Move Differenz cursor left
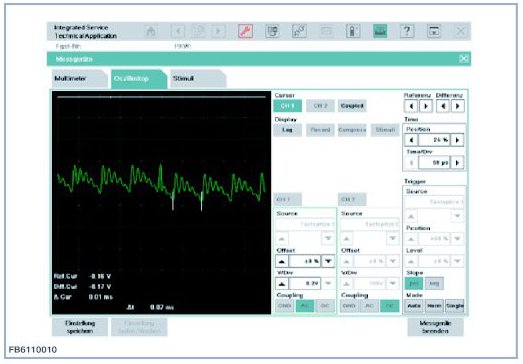 pyautogui.click(x=443, y=106)
